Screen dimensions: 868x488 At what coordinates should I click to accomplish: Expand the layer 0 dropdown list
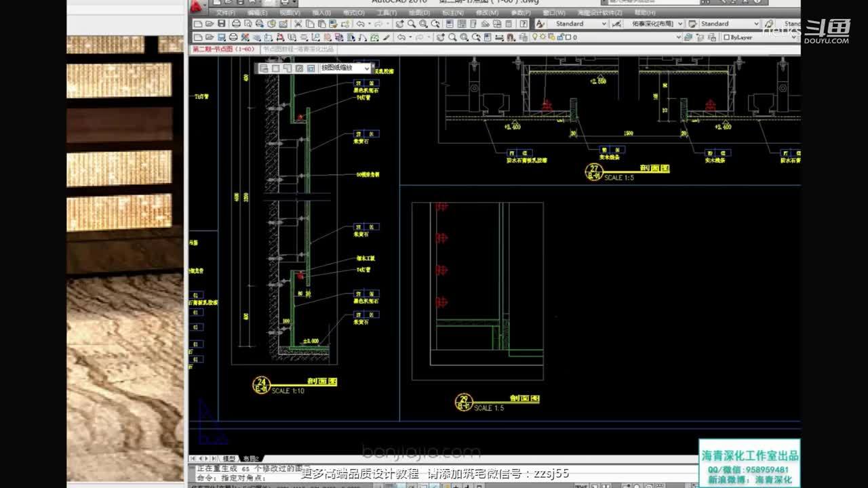(677, 37)
